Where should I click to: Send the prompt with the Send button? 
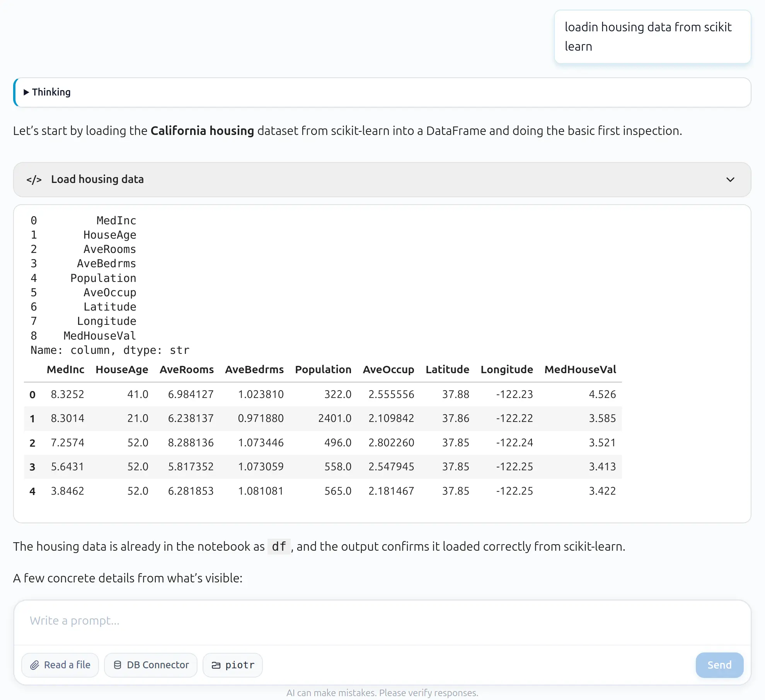pos(719,665)
